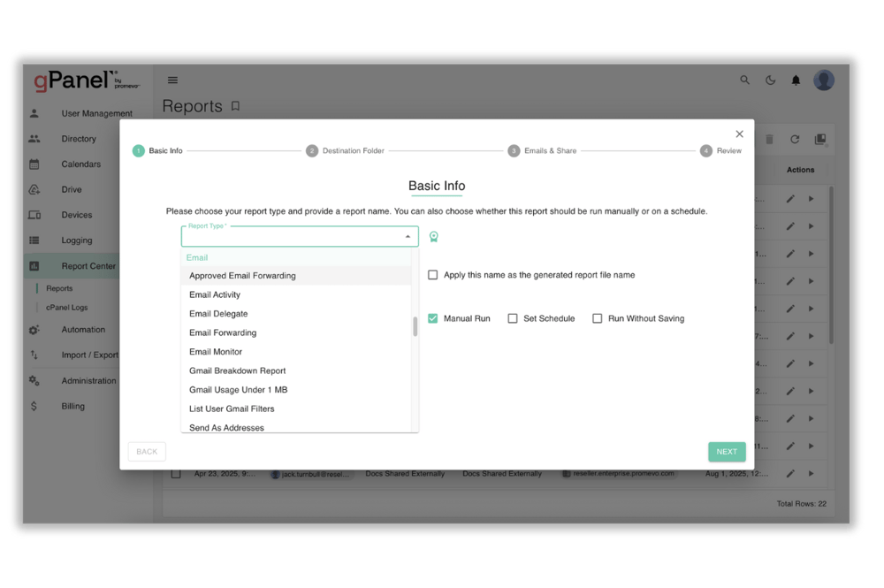Viewport: 884px width, 588px height.
Task: Choose List User Gmail Filters option
Action: click(296, 409)
